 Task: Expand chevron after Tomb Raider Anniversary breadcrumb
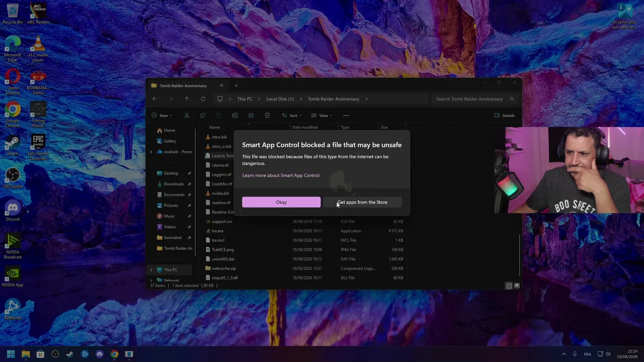367,99
